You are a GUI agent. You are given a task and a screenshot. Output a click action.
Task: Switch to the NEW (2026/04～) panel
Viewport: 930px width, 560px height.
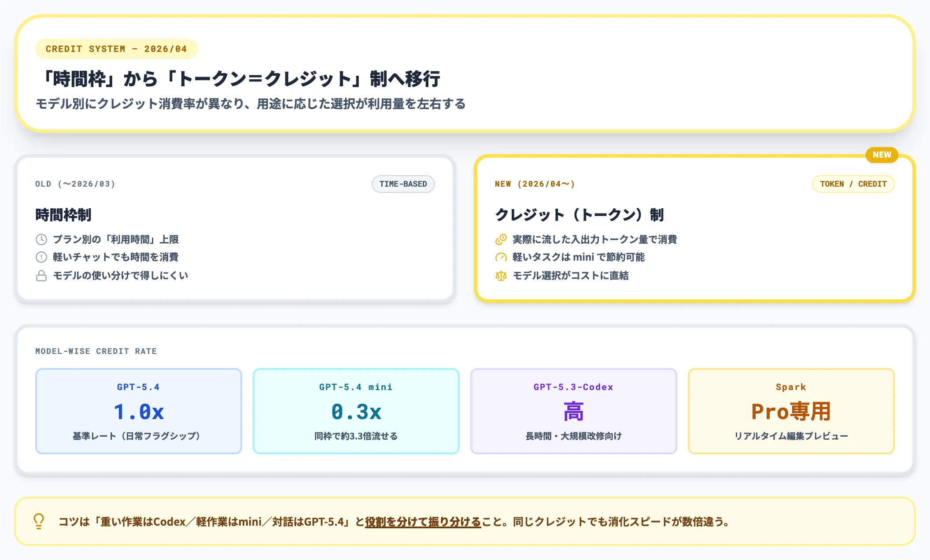pyautogui.click(x=535, y=184)
